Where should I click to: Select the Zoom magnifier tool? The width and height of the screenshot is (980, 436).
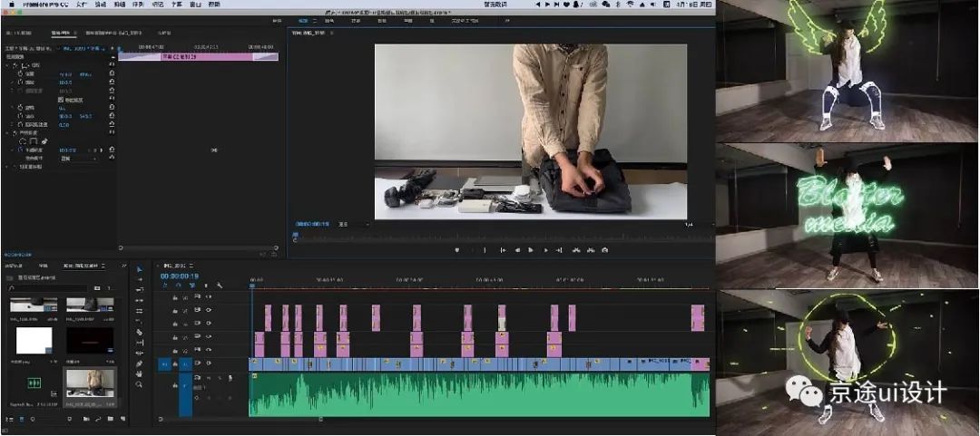click(x=139, y=384)
